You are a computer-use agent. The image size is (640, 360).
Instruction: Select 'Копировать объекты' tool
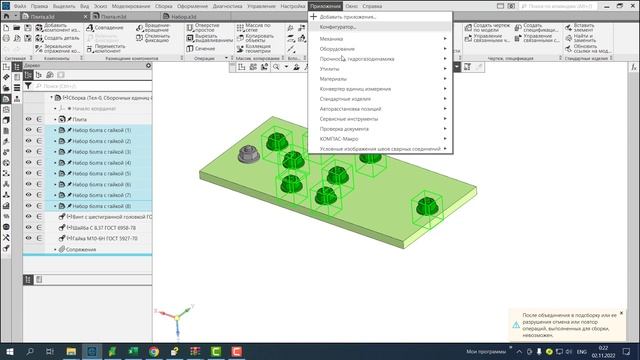255,38
